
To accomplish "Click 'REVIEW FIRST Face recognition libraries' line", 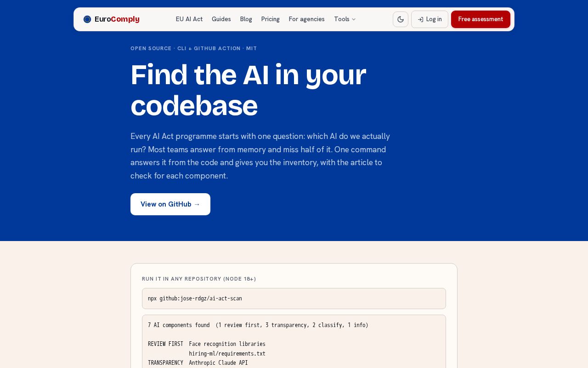I will [207, 344].
